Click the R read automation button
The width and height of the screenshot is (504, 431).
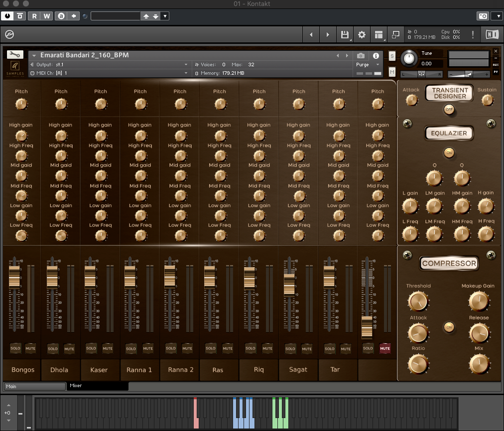(x=34, y=16)
